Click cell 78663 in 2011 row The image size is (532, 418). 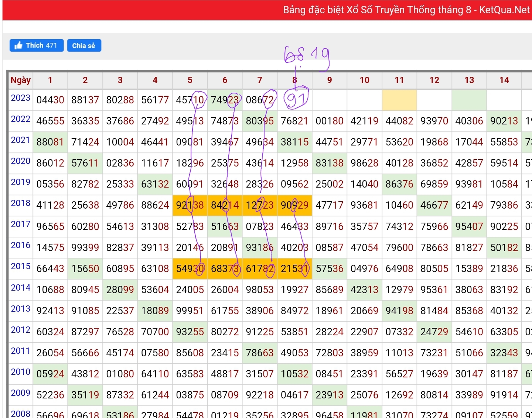260,353
